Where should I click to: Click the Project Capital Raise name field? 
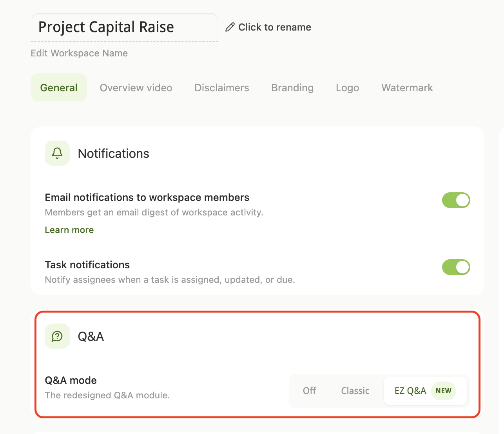[x=124, y=27]
